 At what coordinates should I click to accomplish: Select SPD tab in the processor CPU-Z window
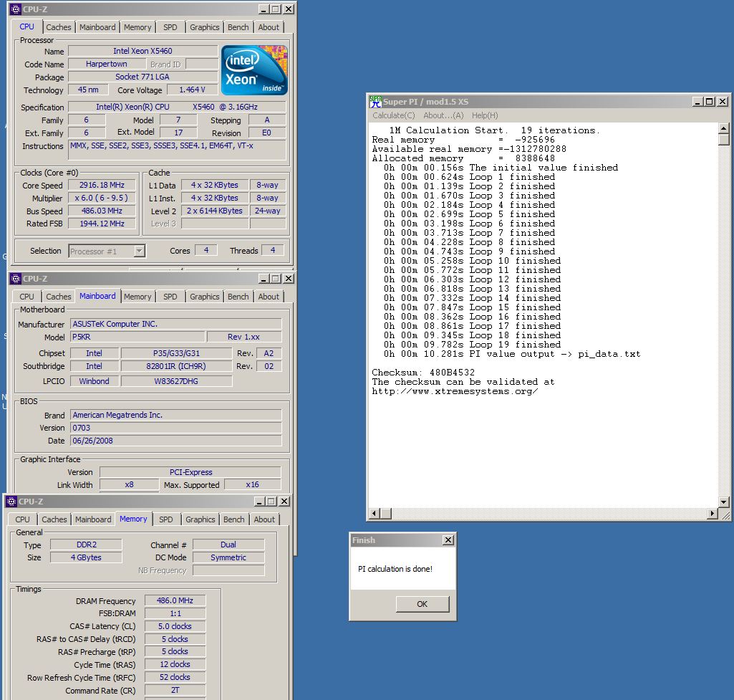pos(170,27)
